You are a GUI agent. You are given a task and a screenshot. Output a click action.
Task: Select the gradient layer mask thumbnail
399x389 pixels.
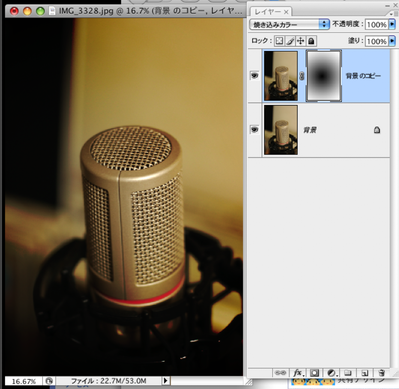(324, 76)
